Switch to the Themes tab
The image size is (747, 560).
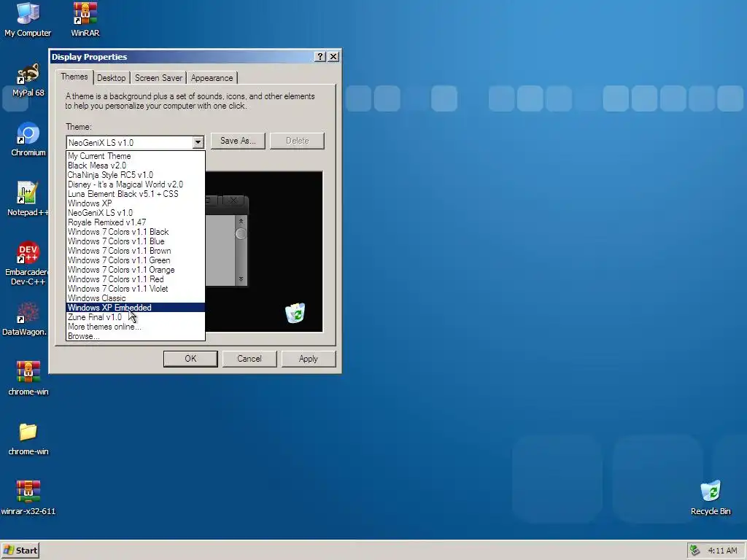(x=74, y=77)
